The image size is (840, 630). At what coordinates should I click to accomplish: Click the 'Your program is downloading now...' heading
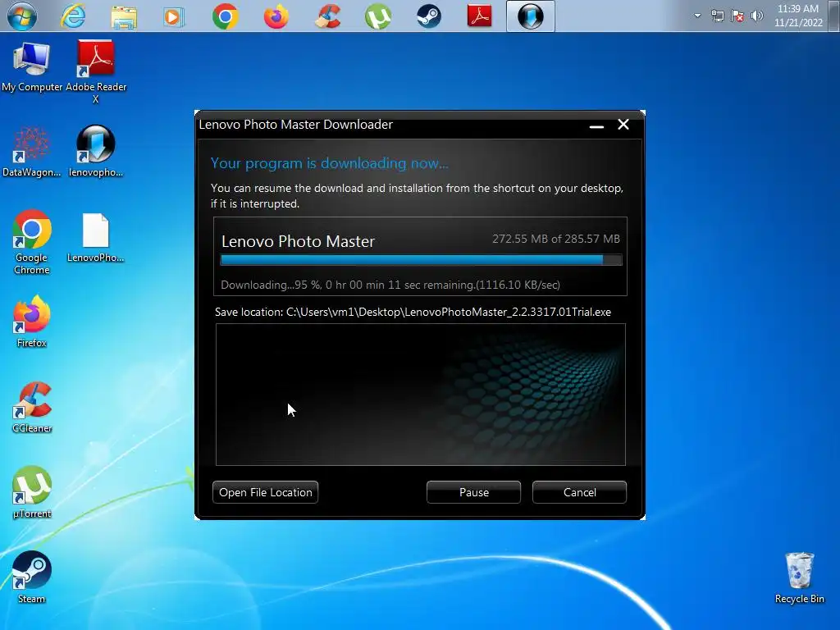330,163
